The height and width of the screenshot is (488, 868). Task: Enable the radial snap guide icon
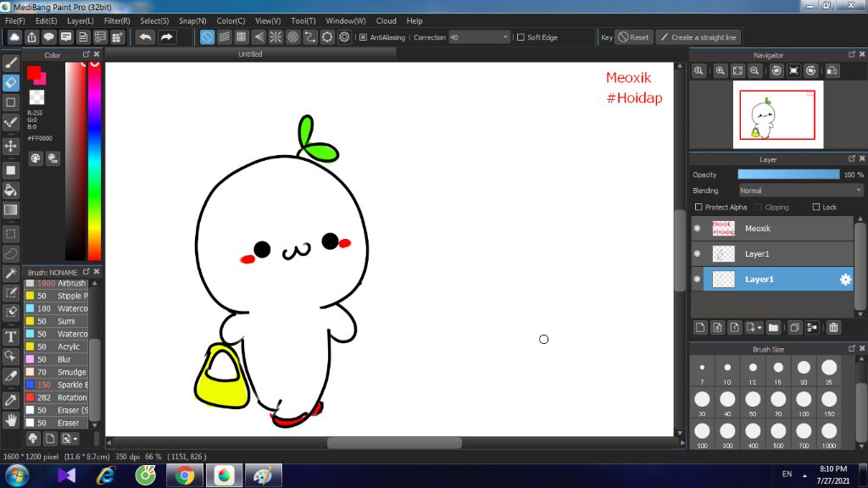click(x=275, y=37)
